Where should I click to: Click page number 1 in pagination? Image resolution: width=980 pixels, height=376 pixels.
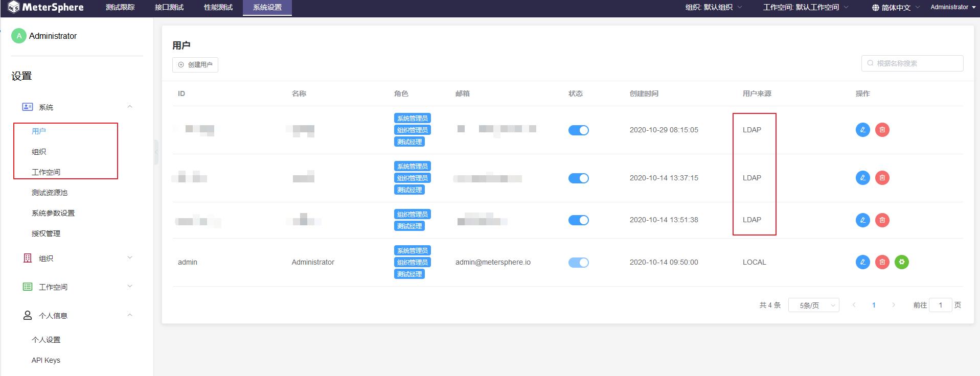(874, 305)
